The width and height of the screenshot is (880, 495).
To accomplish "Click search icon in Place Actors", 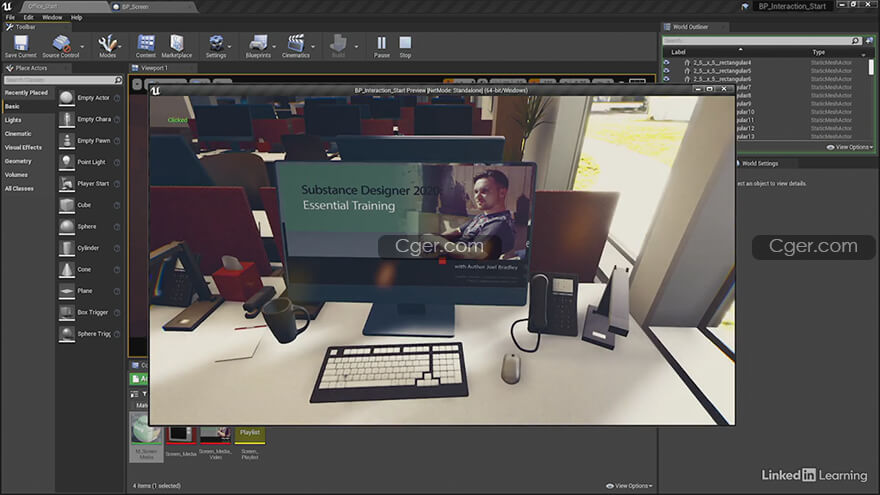I will click(x=118, y=80).
